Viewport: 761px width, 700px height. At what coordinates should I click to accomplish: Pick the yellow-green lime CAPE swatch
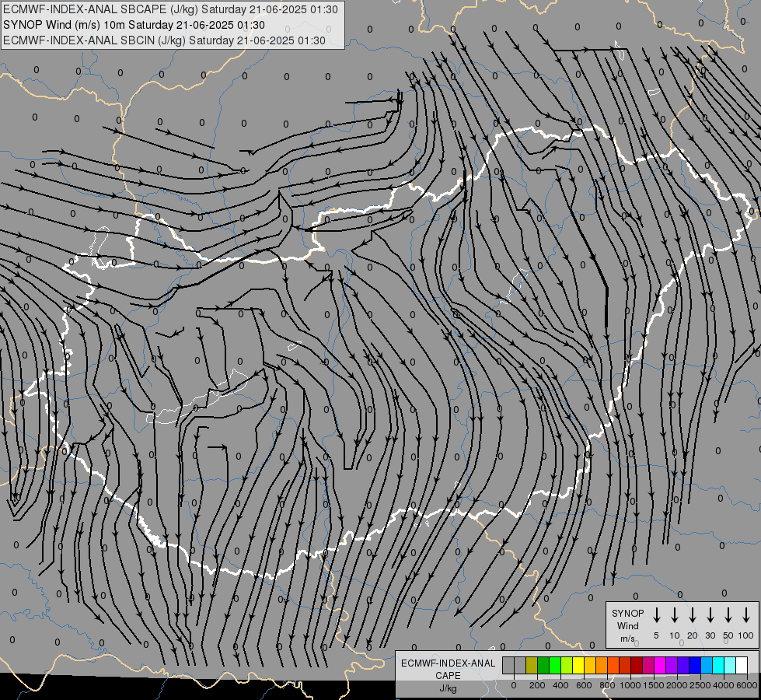point(567,665)
